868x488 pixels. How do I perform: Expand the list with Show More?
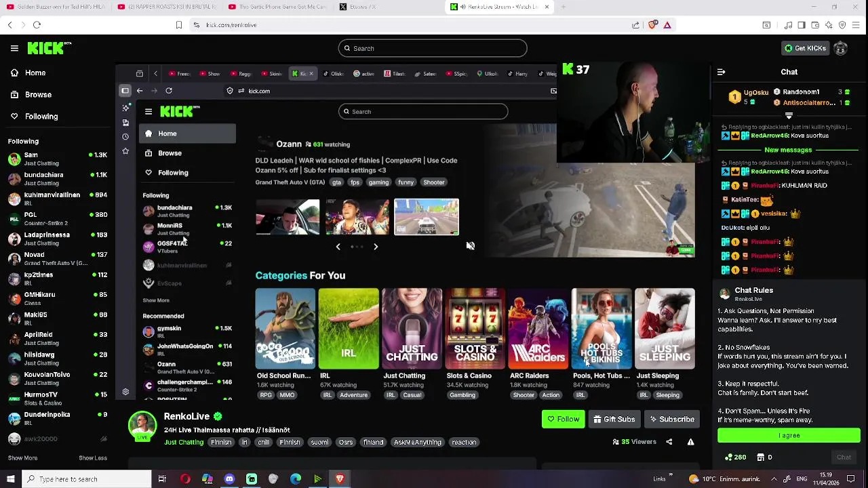tap(22, 458)
